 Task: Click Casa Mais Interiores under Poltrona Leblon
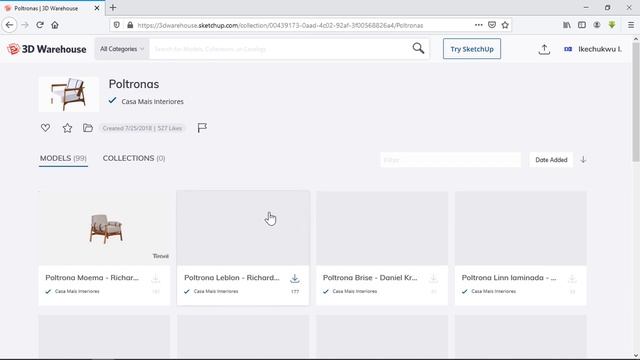pyautogui.click(x=216, y=291)
